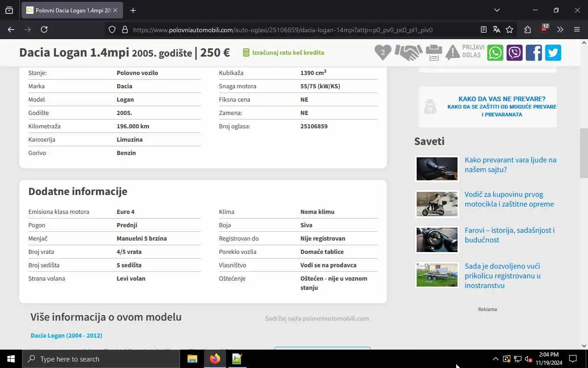Image resolution: width=588 pixels, height=368 pixels.
Task: Open Windows notification center icon
Action: coord(573,359)
